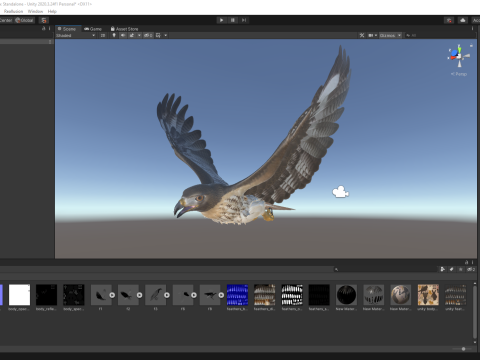Click the Pause button in the toolbar
Screen dimensions: 480x360
tap(233, 20)
